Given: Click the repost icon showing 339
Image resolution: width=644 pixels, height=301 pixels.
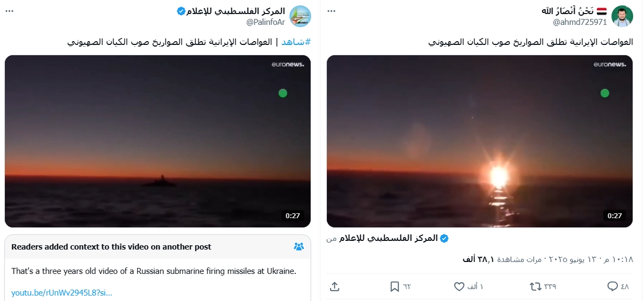Looking at the screenshot, I should (x=536, y=286).
